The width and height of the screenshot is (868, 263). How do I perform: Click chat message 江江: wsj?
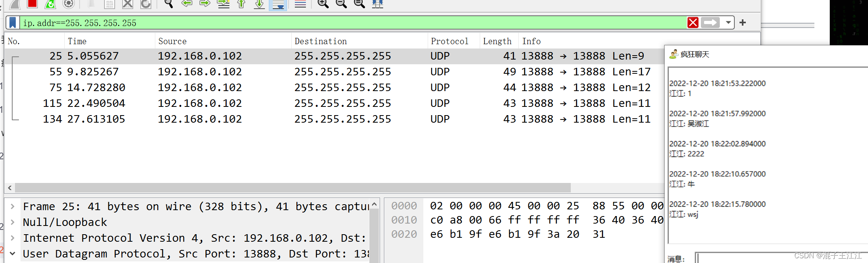click(684, 215)
